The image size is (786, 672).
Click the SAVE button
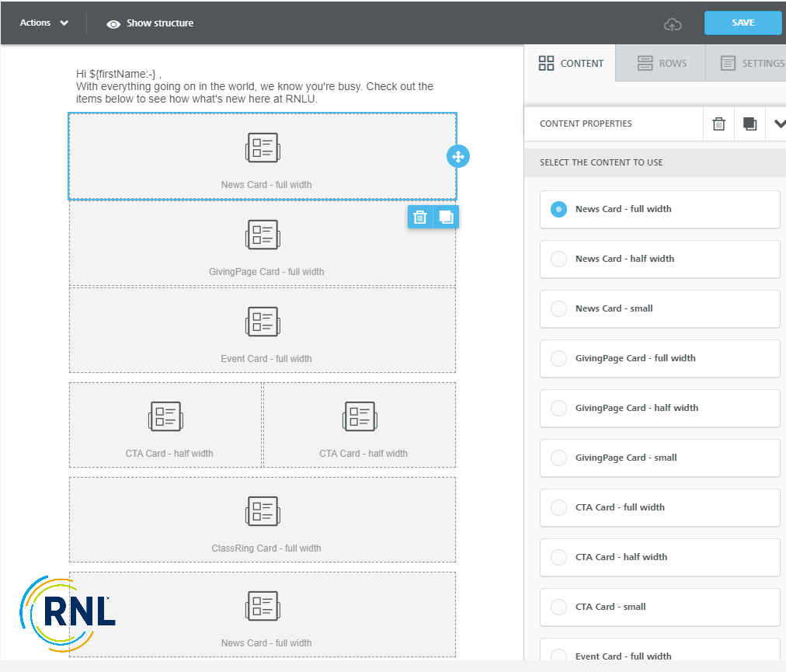pyautogui.click(x=743, y=23)
